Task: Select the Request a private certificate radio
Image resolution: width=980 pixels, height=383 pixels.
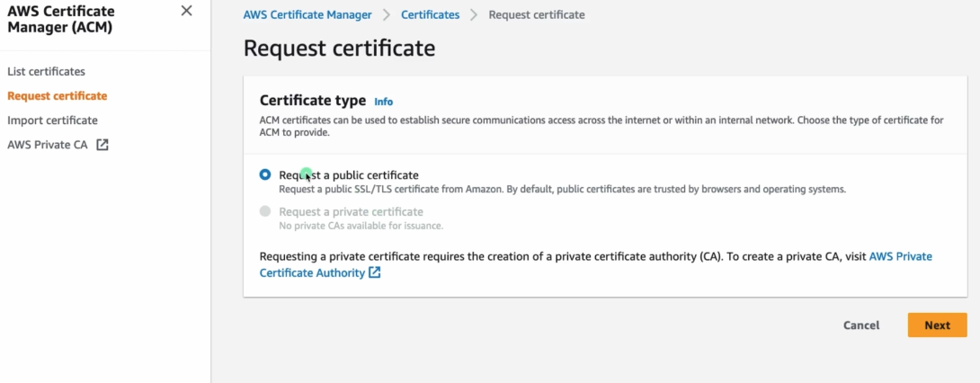Action: [264, 211]
